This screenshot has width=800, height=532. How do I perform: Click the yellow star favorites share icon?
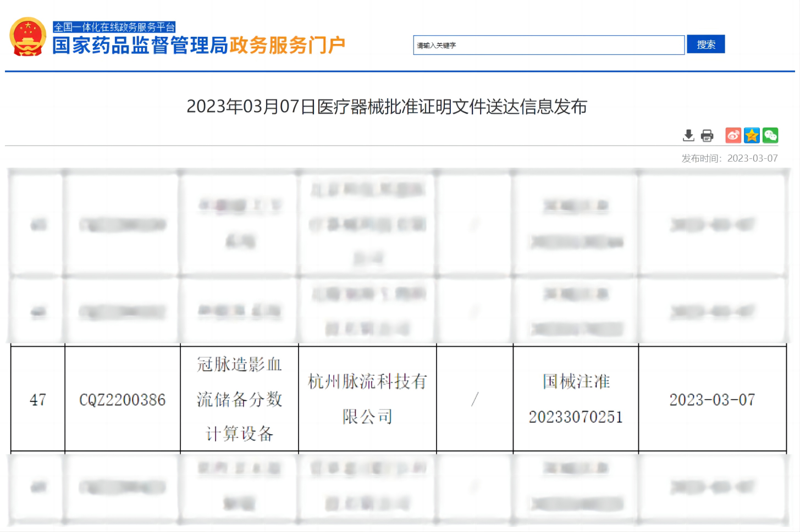click(x=752, y=135)
